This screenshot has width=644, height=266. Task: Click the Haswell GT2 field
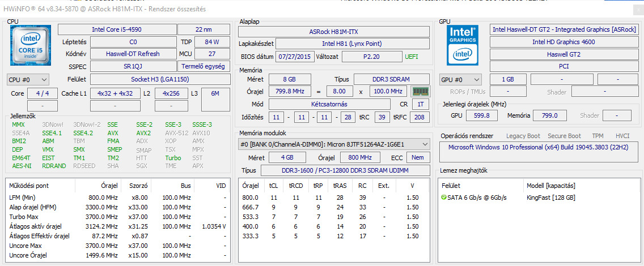pyautogui.click(x=564, y=54)
